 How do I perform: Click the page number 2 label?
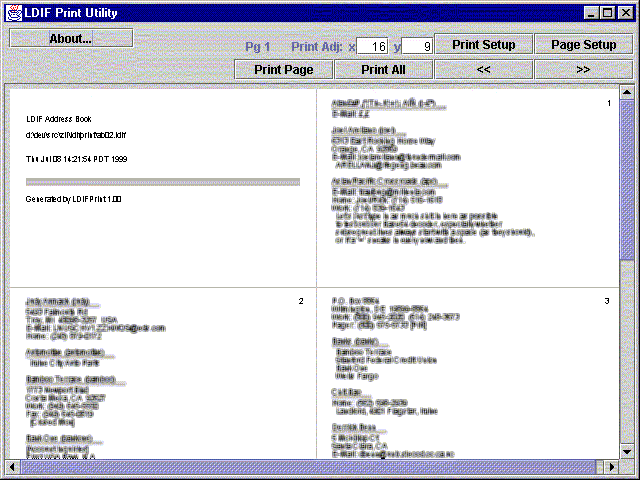(x=301, y=301)
